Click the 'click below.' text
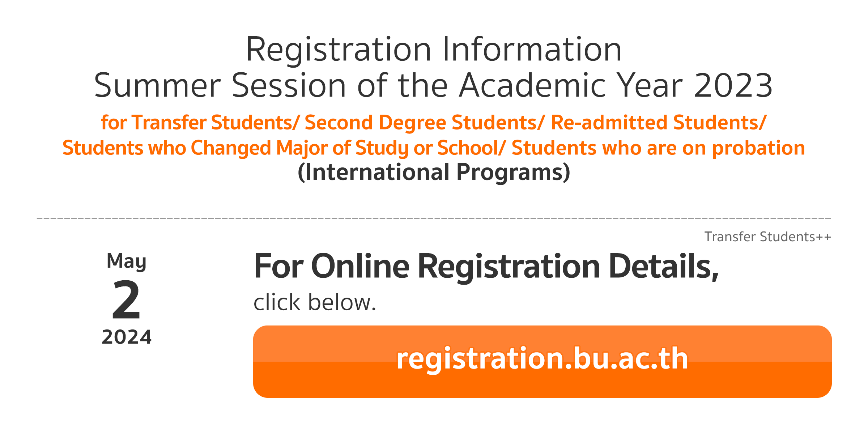Viewport: 868px width, 434px height. (315, 302)
